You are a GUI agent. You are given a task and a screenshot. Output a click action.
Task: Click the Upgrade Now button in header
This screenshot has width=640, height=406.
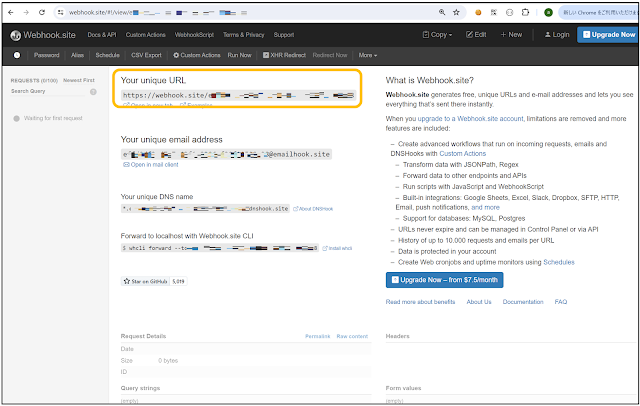tap(608, 35)
